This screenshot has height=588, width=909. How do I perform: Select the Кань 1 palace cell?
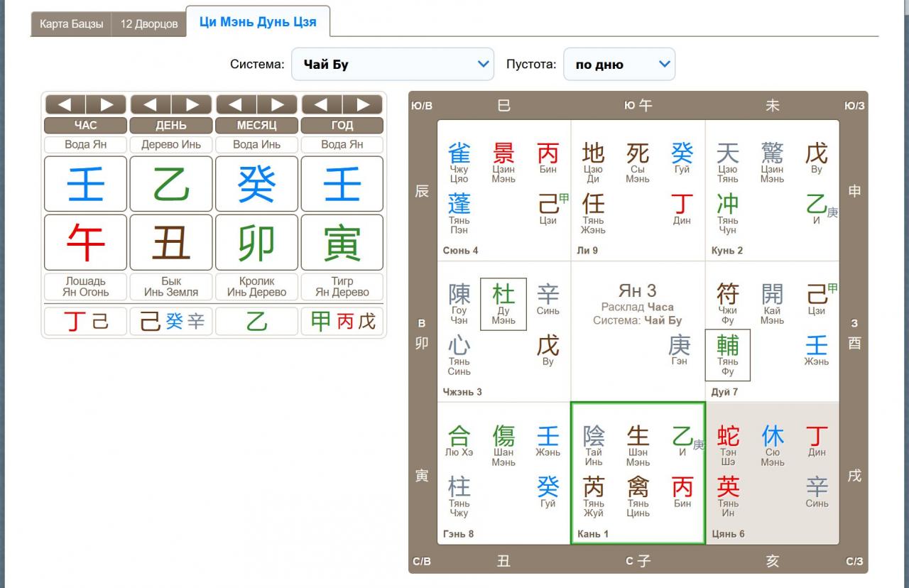tap(638, 473)
